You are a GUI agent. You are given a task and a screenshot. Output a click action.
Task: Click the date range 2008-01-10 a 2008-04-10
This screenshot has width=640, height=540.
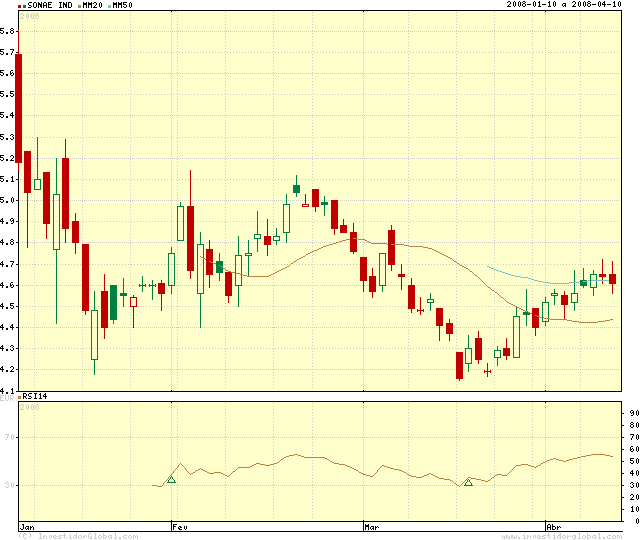coord(564,4)
